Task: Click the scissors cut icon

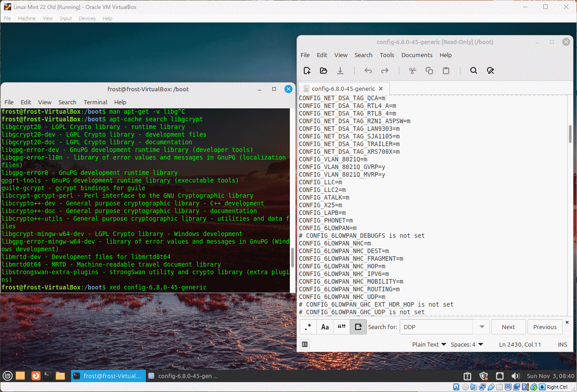Action: (x=412, y=71)
